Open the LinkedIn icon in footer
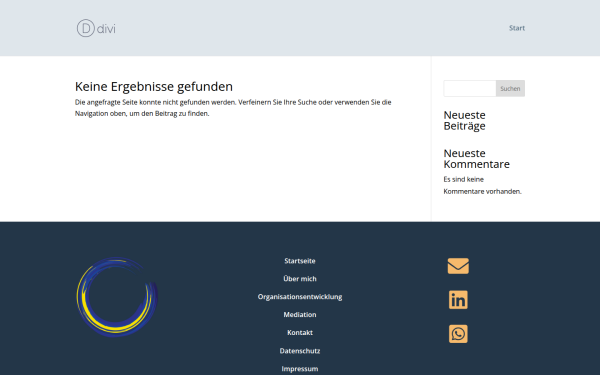 (x=458, y=300)
